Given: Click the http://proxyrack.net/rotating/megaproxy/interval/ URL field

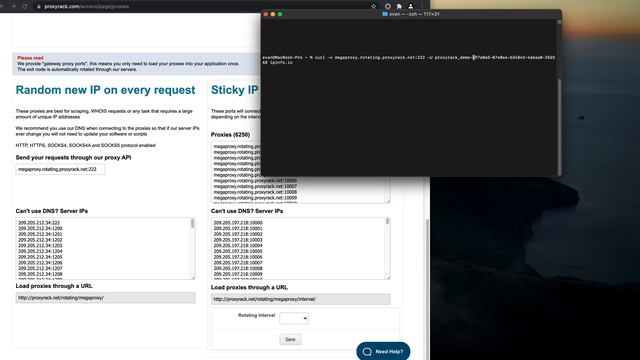Looking at the screenshot, I should pyautogui.click(x=300, y=299).
